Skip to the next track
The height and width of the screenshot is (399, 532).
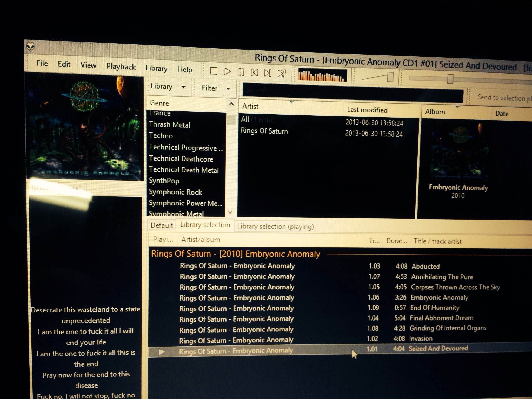click(x=268, y=73)
